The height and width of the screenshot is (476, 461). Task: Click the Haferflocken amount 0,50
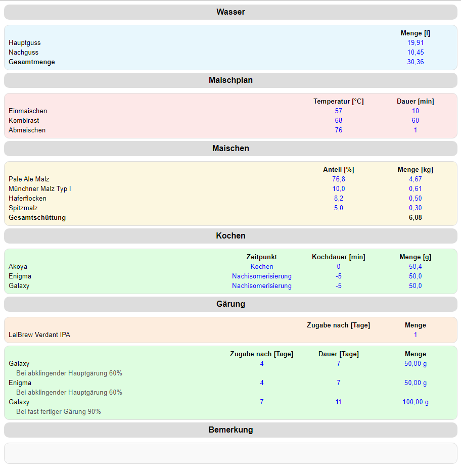click(x=415, y=199)
